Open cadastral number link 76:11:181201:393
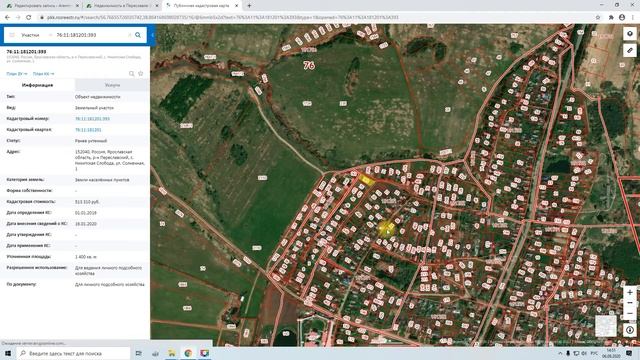 [92, 119]
